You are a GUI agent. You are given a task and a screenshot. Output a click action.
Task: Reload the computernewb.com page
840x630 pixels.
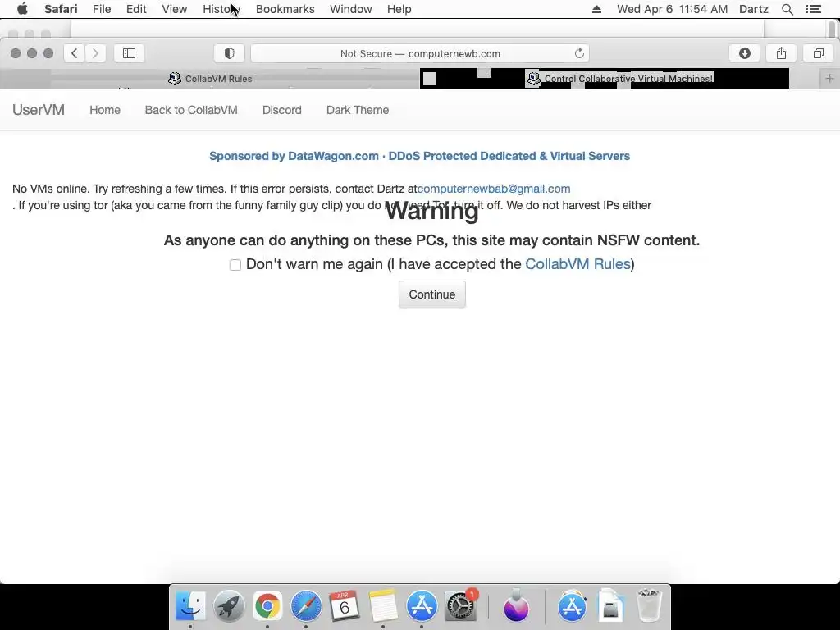click(579, 53)
